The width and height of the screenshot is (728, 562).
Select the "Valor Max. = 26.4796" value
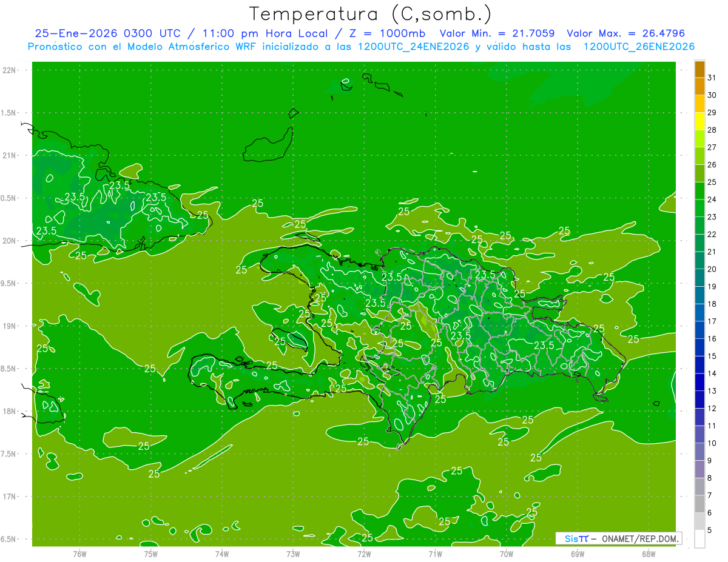625,33
